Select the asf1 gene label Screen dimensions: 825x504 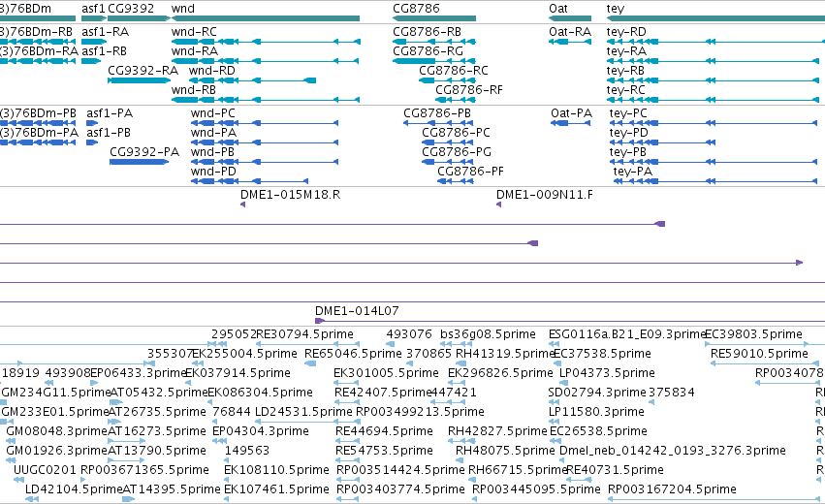93,9
